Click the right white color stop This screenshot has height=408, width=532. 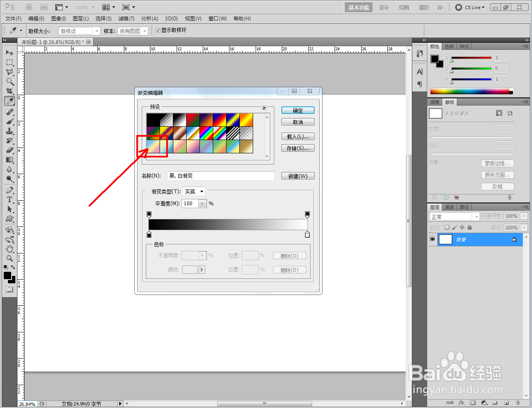[308, 235]
